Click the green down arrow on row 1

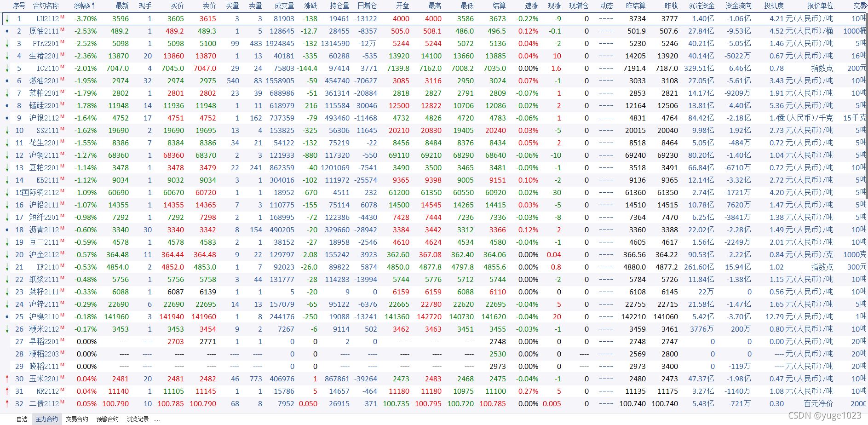coord(7,19)
